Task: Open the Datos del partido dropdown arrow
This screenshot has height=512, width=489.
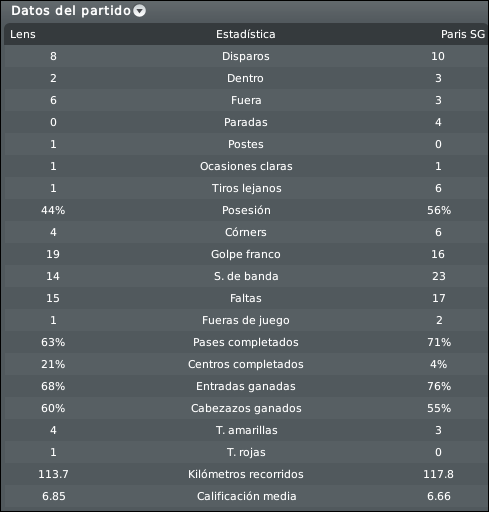Action: coord(139,11)
